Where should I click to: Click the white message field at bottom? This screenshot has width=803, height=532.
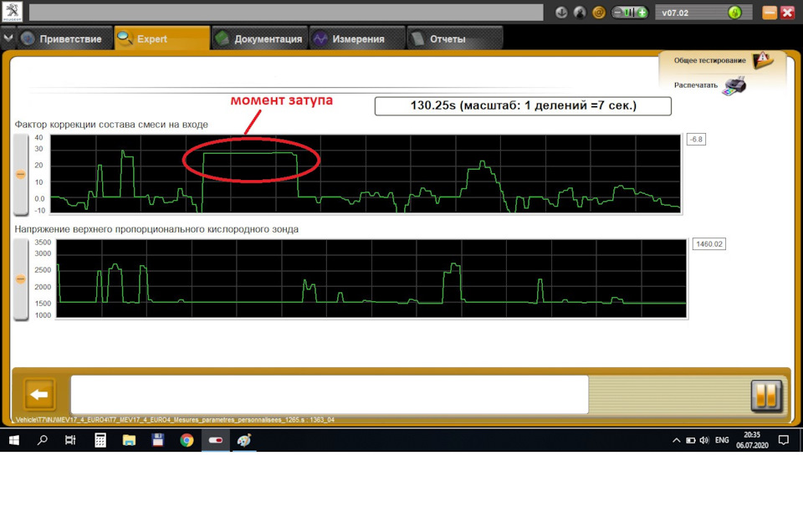[x=330, y=394]
